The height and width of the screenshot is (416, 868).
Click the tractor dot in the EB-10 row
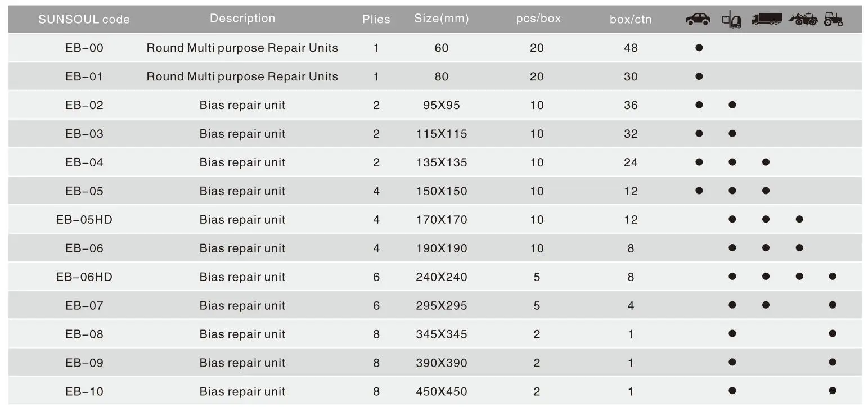pos(833,391)
